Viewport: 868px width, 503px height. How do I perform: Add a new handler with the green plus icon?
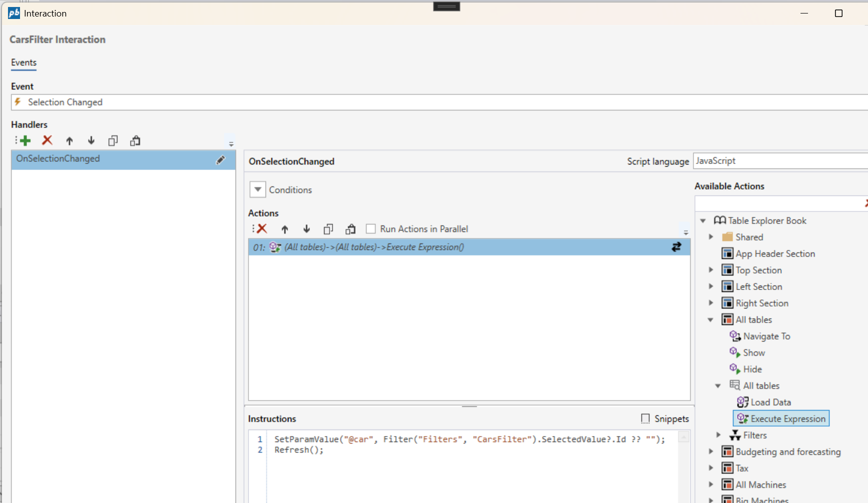tap(24, 140)
